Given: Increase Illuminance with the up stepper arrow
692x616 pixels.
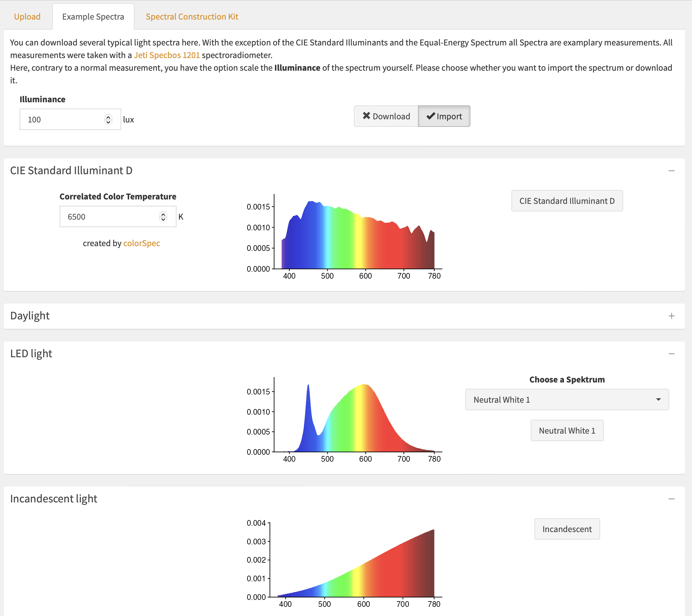Looking at the screenshot, I should click(108, 117).
